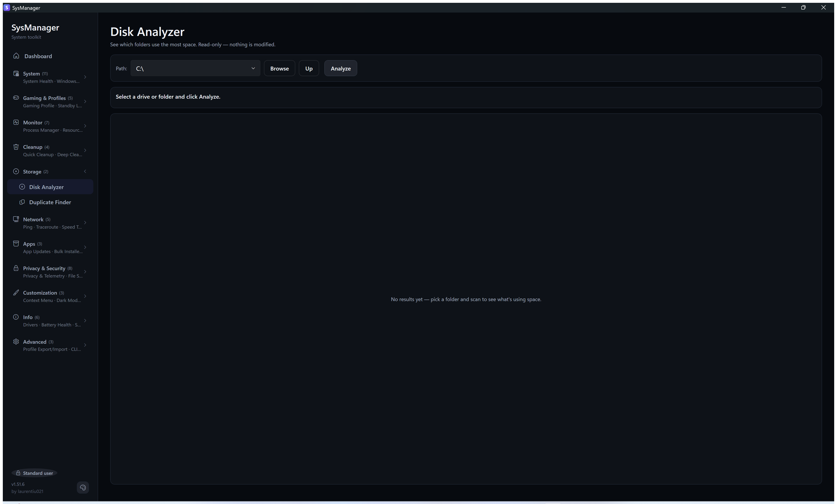Expand the Privacy & Security chevron
Screen dimensions: 837x504
click(85, 271)
